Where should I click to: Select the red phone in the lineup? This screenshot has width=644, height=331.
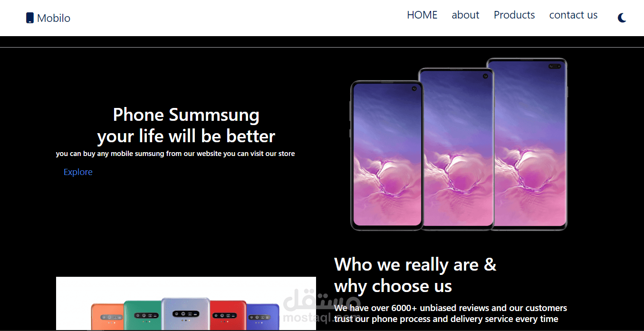[x=228, y=315]
